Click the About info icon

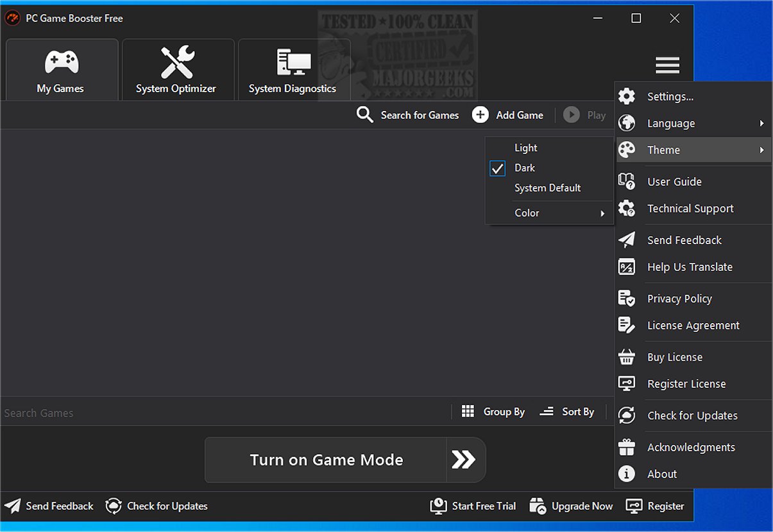[x=627, y=474]
